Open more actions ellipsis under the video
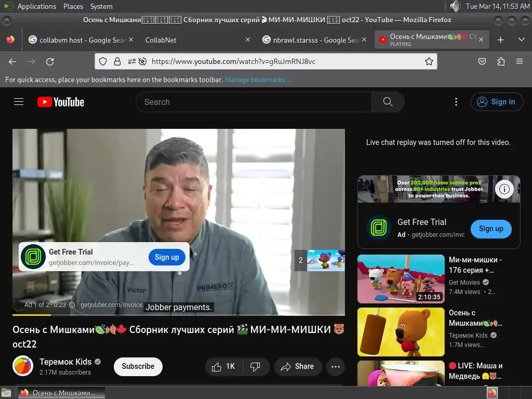Screen dimensions: 532x399 [336, 366]
